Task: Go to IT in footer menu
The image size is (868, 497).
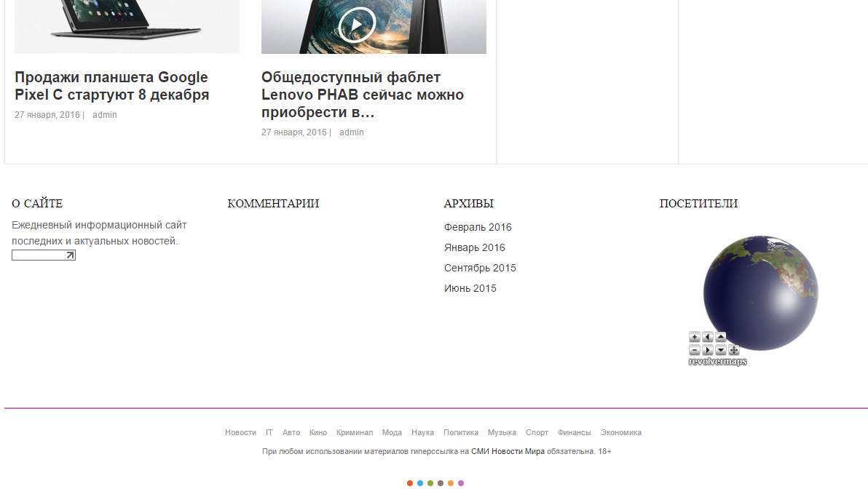Action: [x=269, y=432]
